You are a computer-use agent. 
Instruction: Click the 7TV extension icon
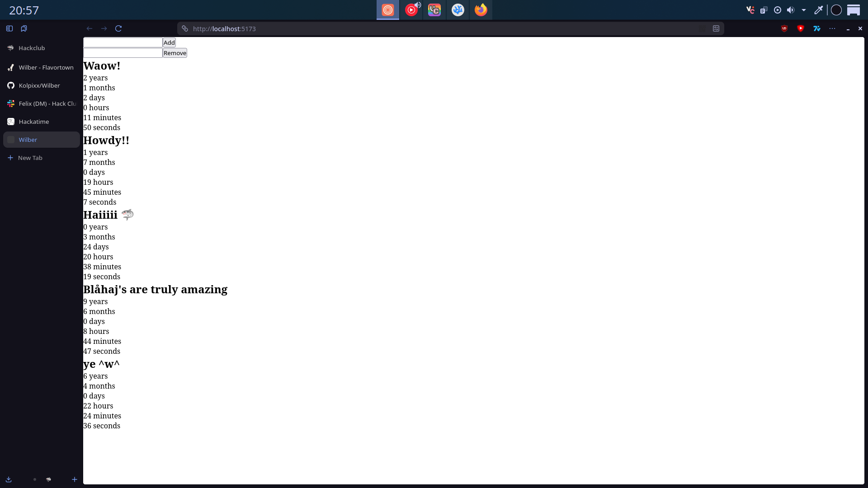(817, 28)
